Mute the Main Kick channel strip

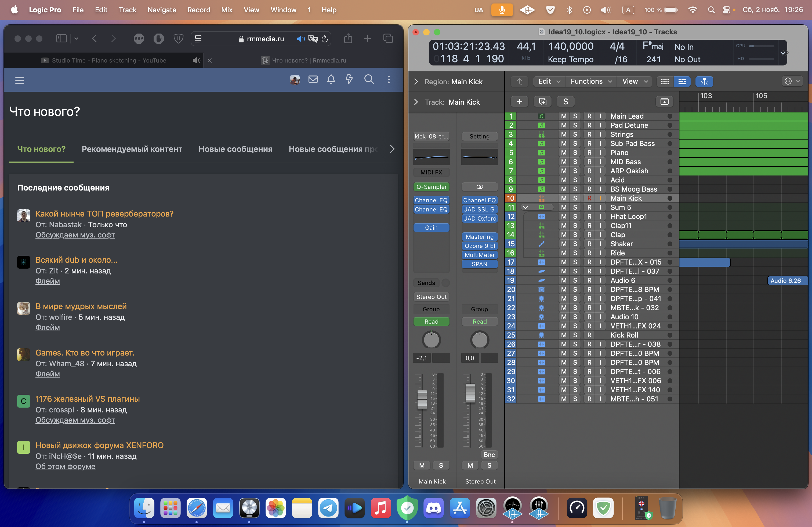[422, 466]
